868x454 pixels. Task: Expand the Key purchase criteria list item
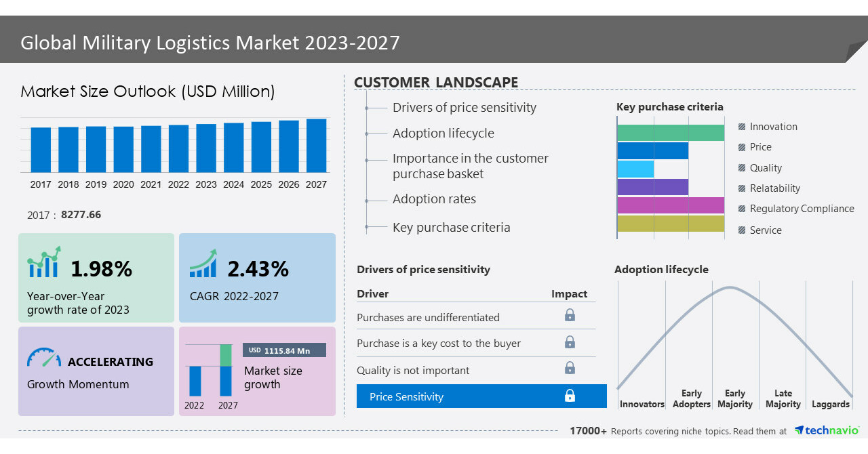click(x=451, y=228)
